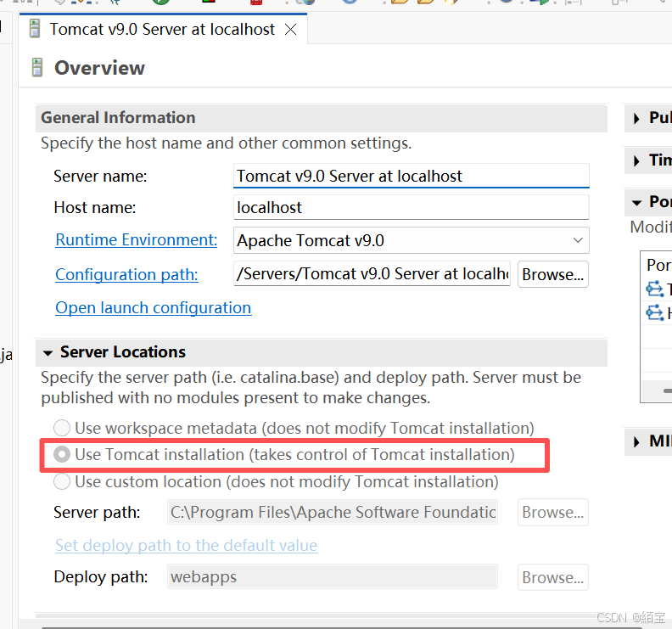Open the Runtime Environment link
Screen dimensions: 672x629
click(137, 239)
